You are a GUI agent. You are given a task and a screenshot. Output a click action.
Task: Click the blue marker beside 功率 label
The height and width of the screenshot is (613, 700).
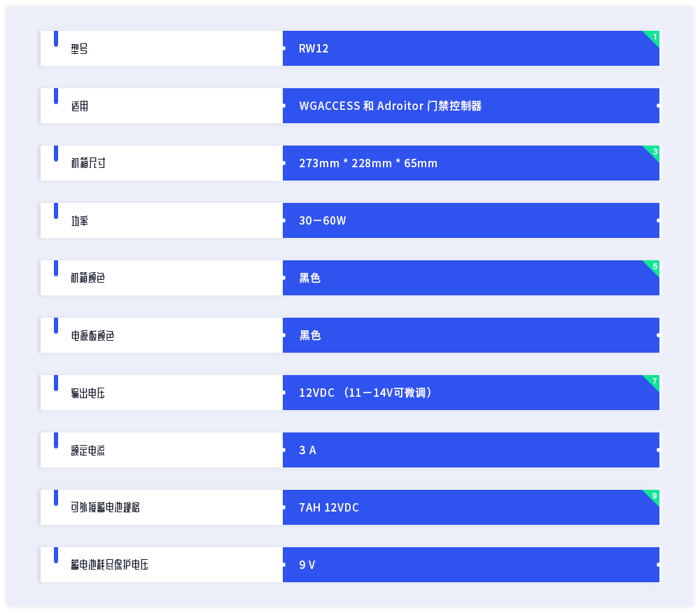click(x=56, y=211)
